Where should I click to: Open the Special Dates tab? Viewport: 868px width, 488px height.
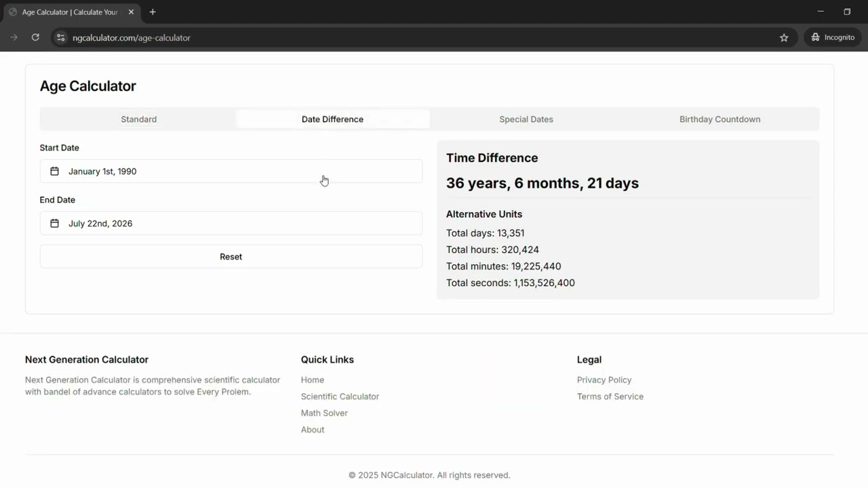click(526, 119)
